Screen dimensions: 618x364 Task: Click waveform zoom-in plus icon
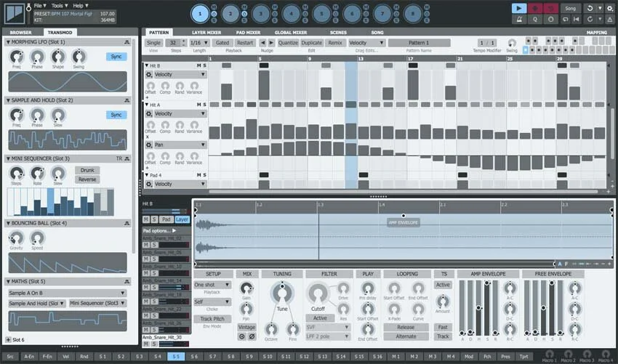pyautogui.click(x=609, y=264)
